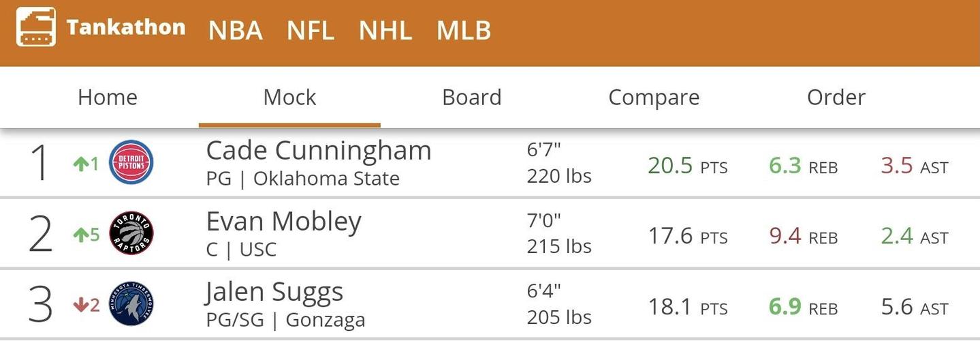Open Evan Mobley's player profile
The width and height of the screenshot is (980, 341).
point(283,222)
